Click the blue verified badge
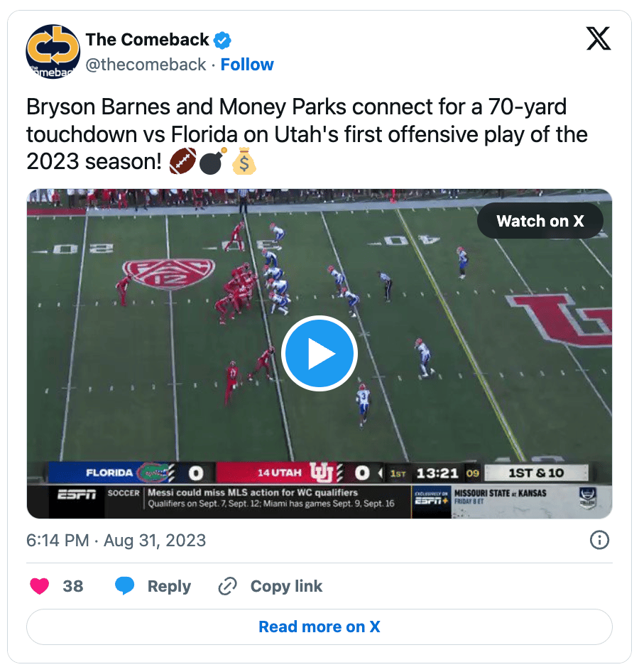This screenshot has height=672, width=639. 222,40
